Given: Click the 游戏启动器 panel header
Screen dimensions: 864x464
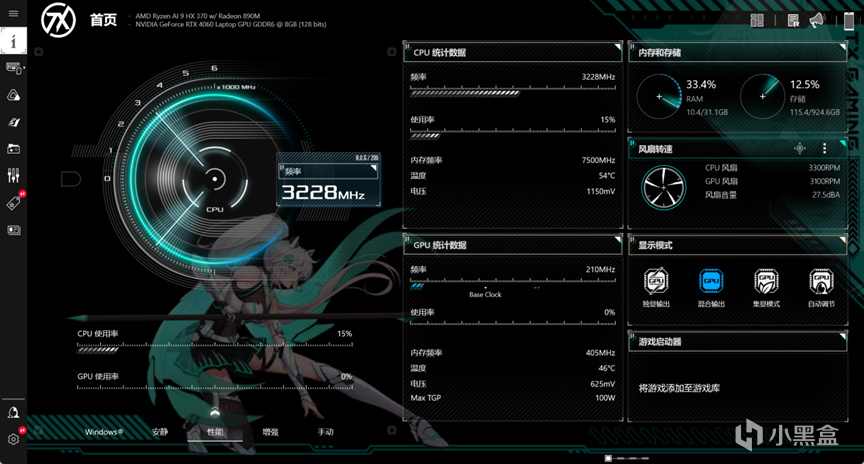Looking at the screenshot, I should (x=738, y=341).
